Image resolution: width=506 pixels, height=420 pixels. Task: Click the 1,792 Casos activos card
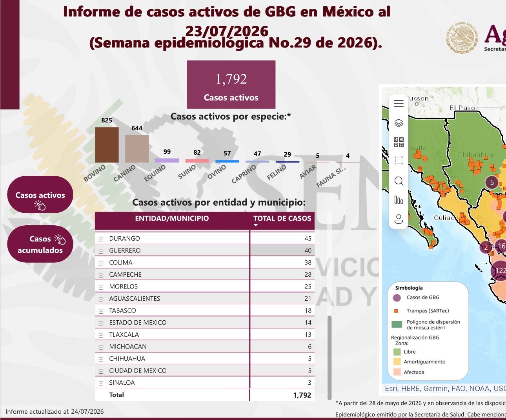tap(231, 84)
